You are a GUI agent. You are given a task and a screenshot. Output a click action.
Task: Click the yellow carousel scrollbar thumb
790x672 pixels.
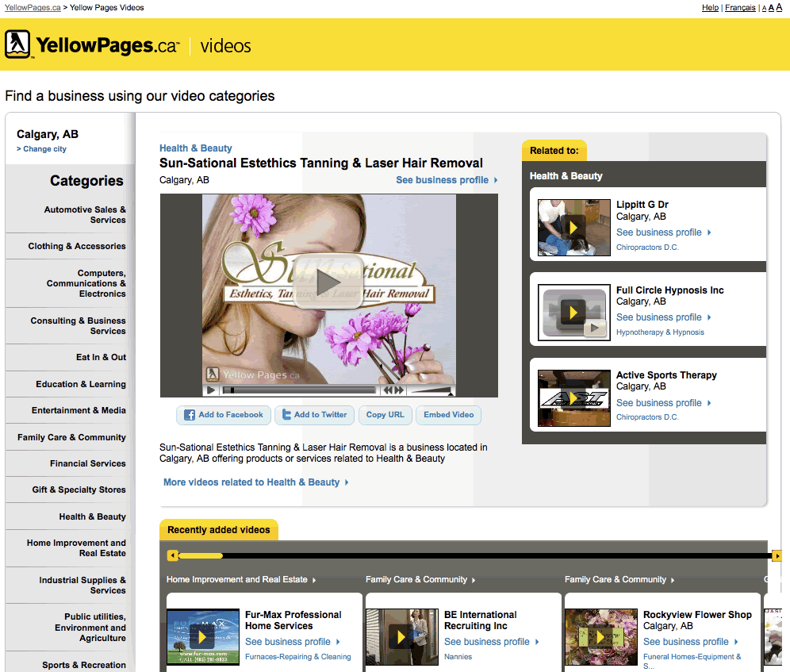[201, 555]
